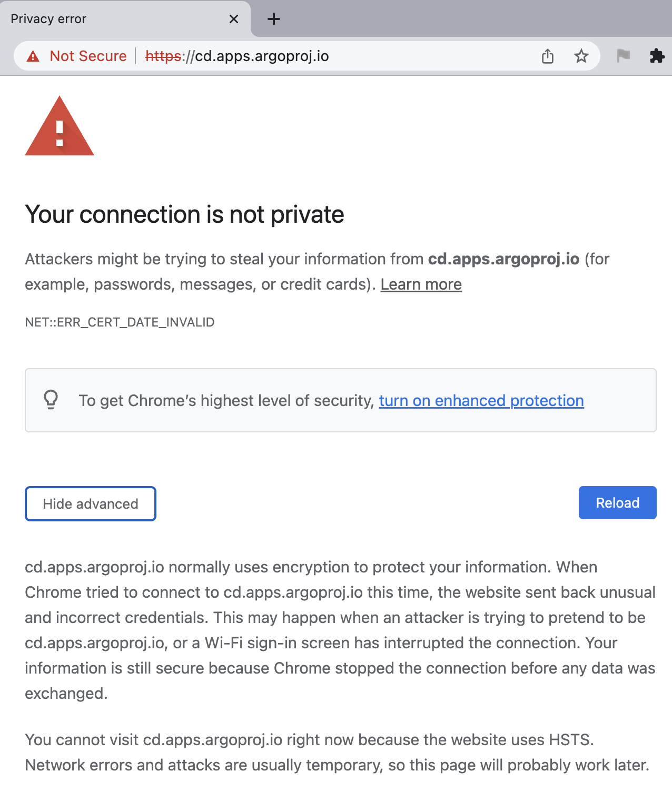This screenshot has height=791, width=672.
Task: Close the Privacy error tab
Action: (233, 19)
